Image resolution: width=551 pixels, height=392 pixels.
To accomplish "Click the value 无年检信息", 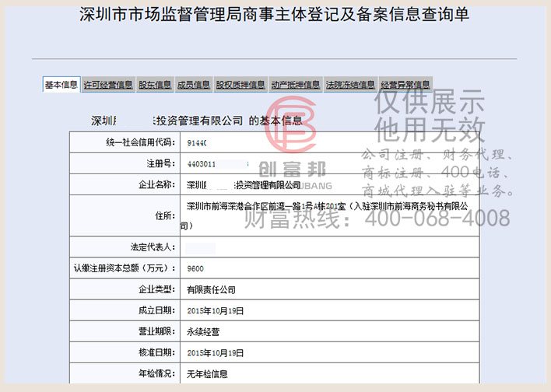I will (x=207, y=374).
